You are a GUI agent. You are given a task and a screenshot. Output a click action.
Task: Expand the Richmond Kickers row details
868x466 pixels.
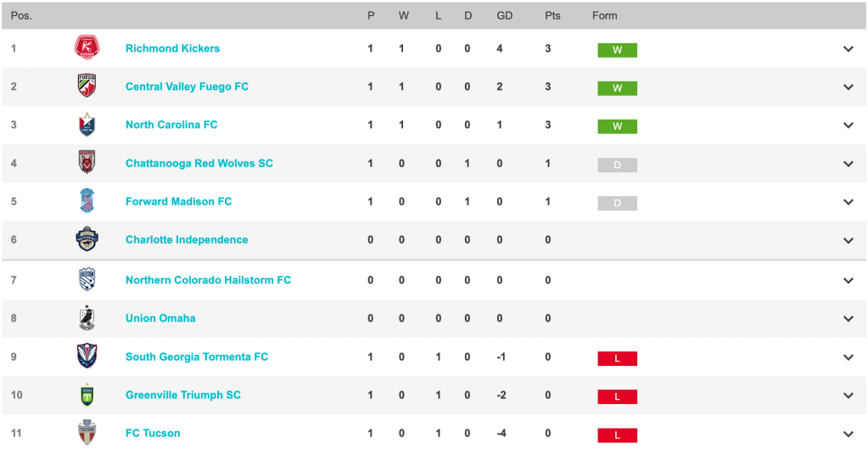tap(848, 48)
